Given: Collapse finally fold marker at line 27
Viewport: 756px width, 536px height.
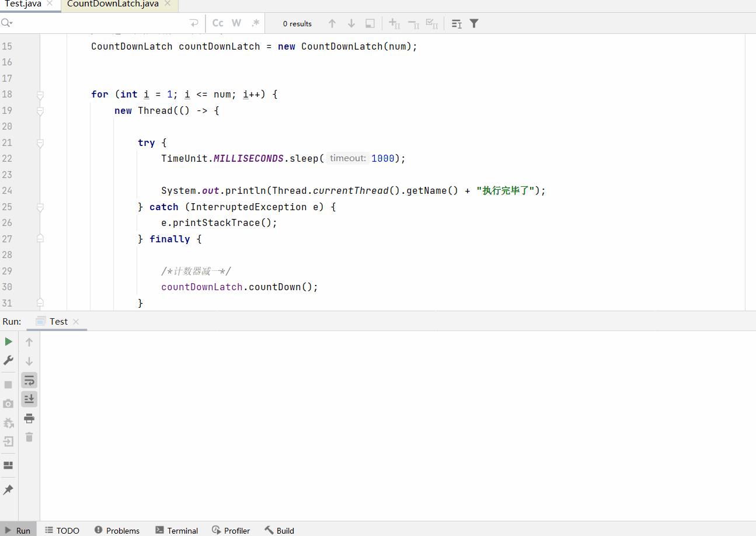Looking at the screenshot, I should click(x=40, y=238).
